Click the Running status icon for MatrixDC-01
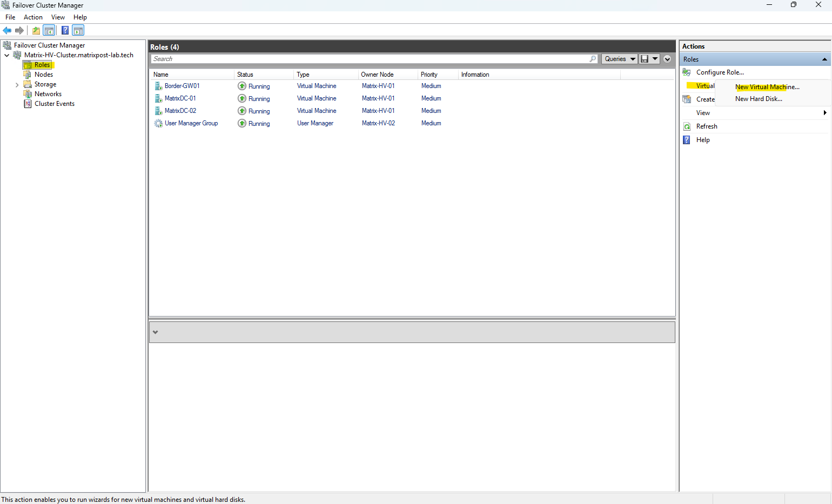This screenshot has width=832, height=504. (242, 98)
